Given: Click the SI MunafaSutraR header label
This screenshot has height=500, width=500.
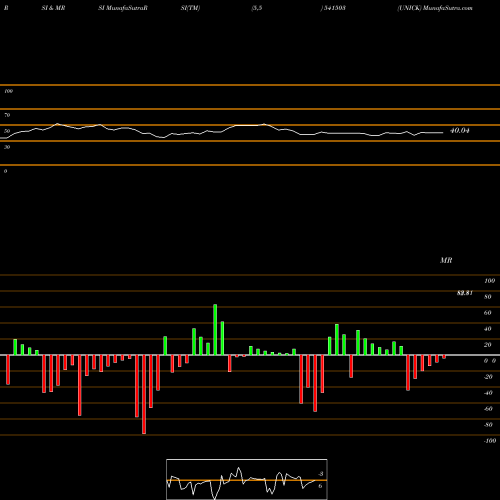Looking at the screenshot, I should [123, 8].
